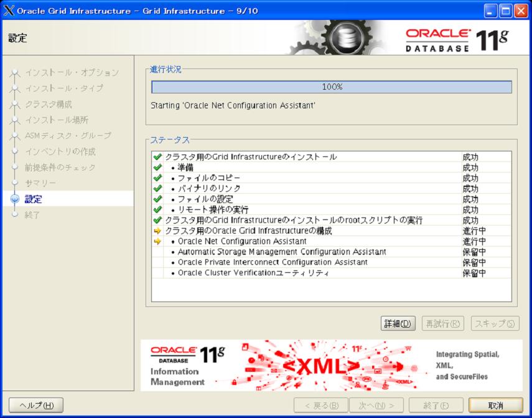The image size is (532, 418).
Task: Click the 100% progress bar
Action: point(332,87)
